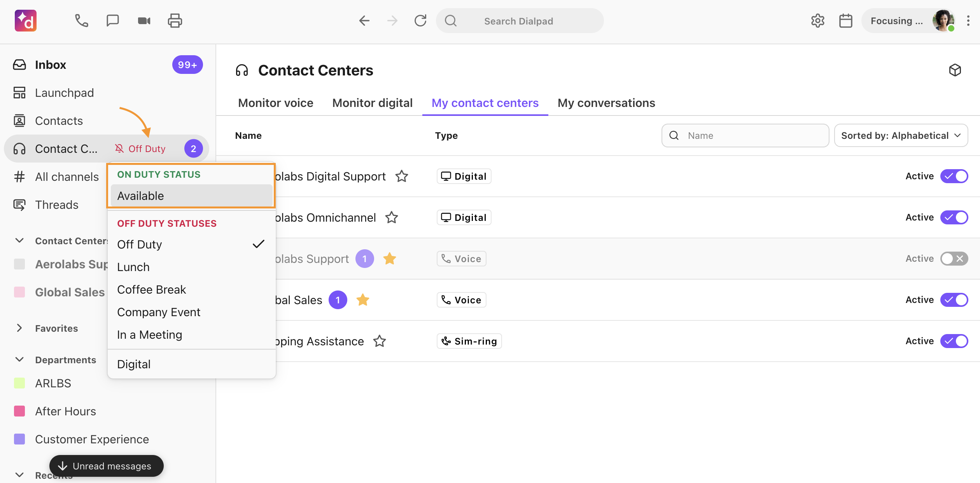The width and height of the screenshot is (980, 483).
Task: Toggle Active for Global Sales
Action: tap(954, 300)
